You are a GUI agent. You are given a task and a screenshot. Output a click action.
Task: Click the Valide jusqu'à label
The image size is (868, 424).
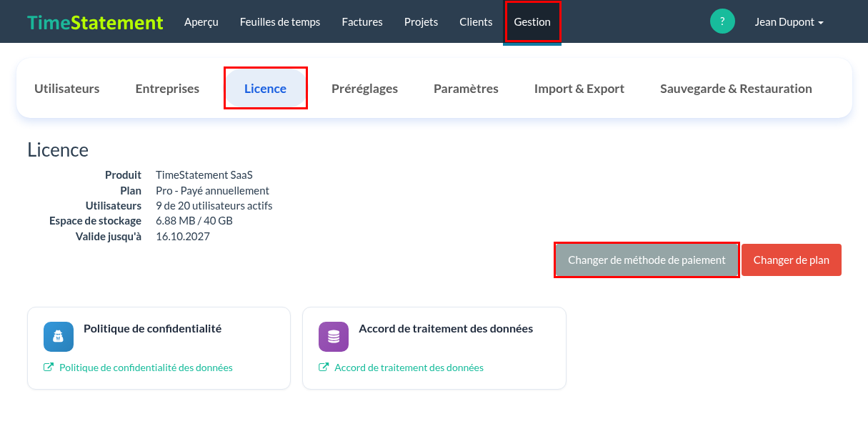click(x=109, y=237)
